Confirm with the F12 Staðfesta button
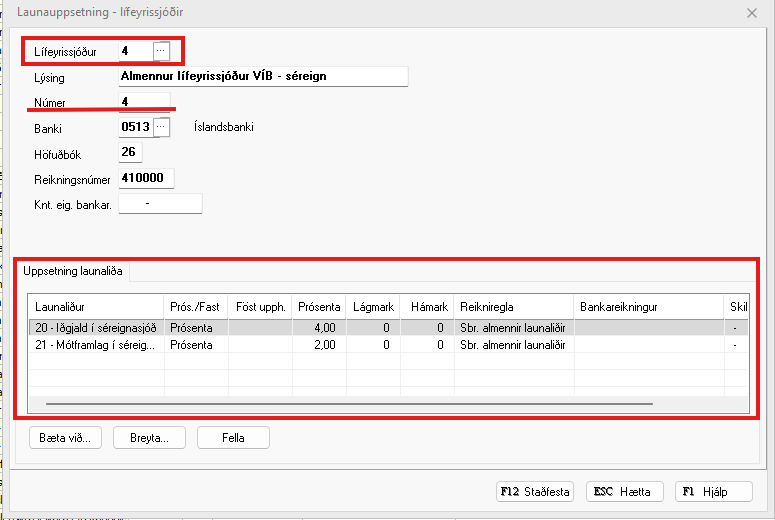The width and height of the screenshot is (775, 520). coord(536,491)
